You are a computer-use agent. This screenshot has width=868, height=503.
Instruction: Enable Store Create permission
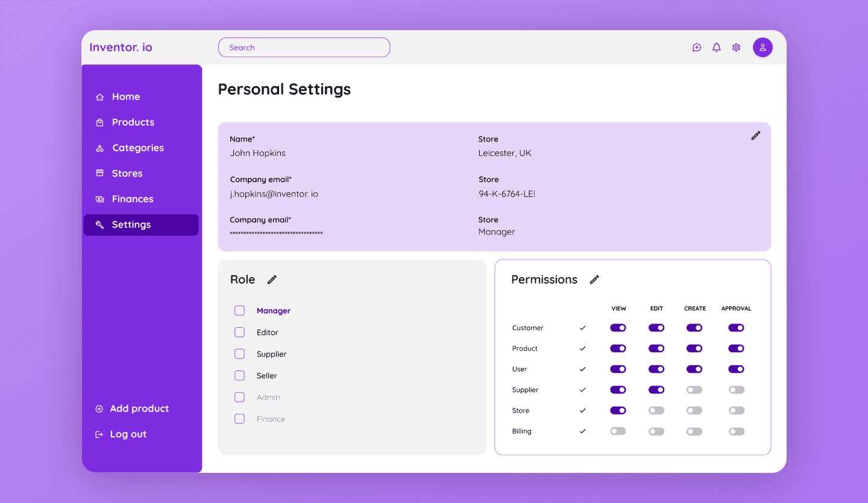[x=694, y=411]
